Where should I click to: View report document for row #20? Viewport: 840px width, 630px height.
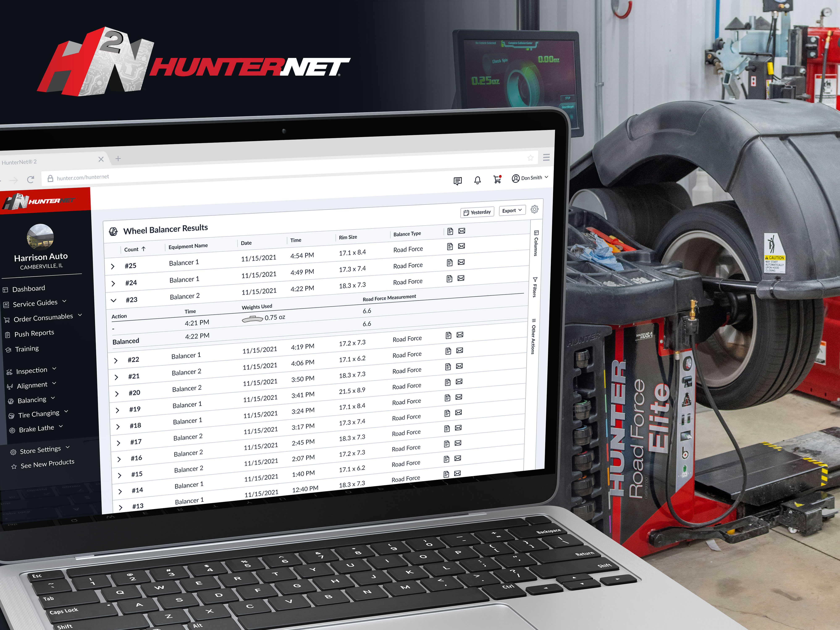448,366
